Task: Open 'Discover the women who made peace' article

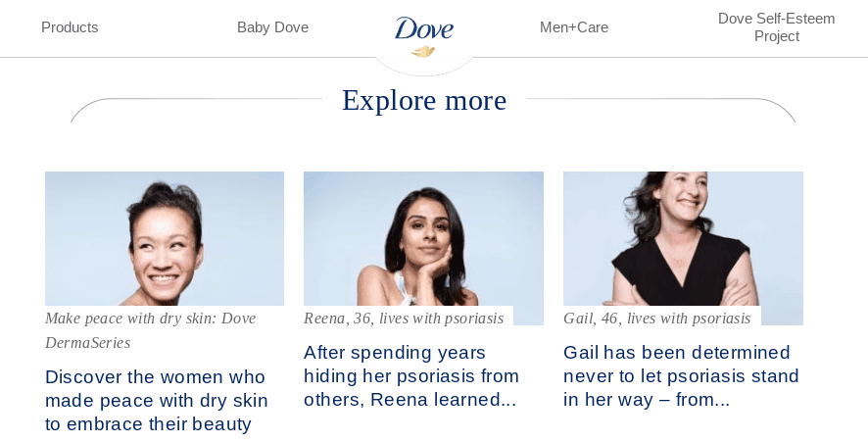Action: tap(157, 401)
